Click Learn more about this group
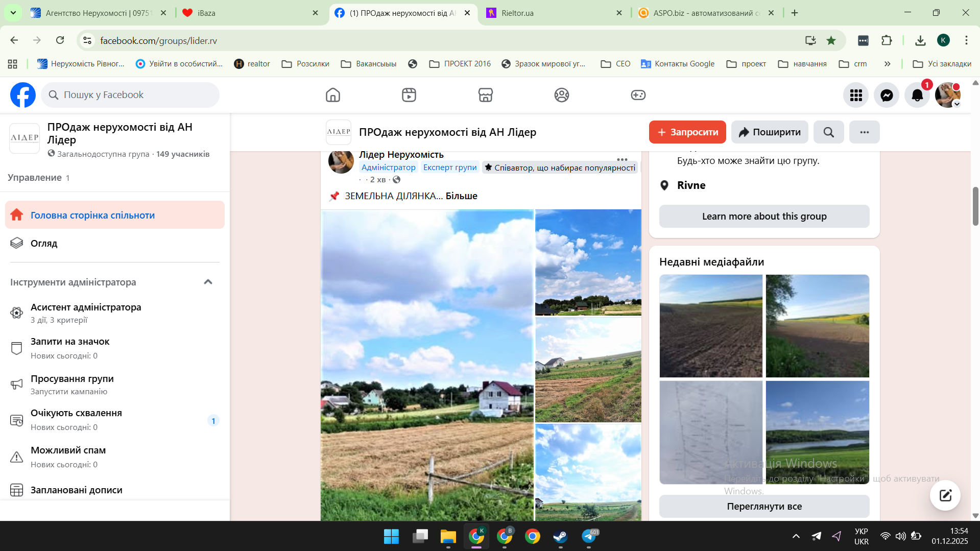 click(x=764, y=216)
